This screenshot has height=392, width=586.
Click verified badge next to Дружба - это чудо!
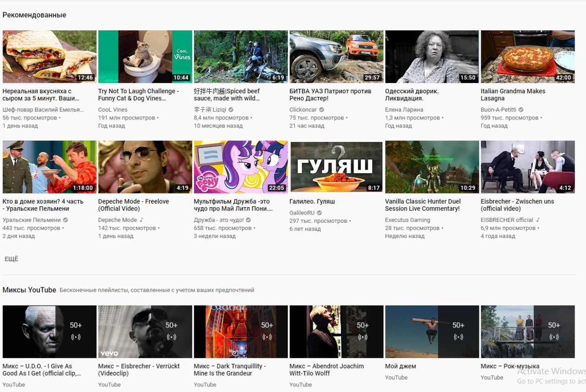click(x=249, y=220)
